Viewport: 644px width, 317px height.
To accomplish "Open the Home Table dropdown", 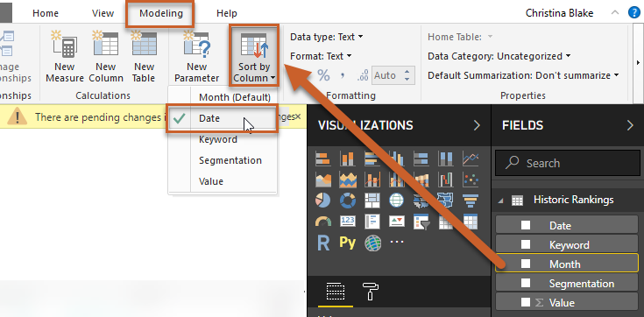I will tap(460, 37).
